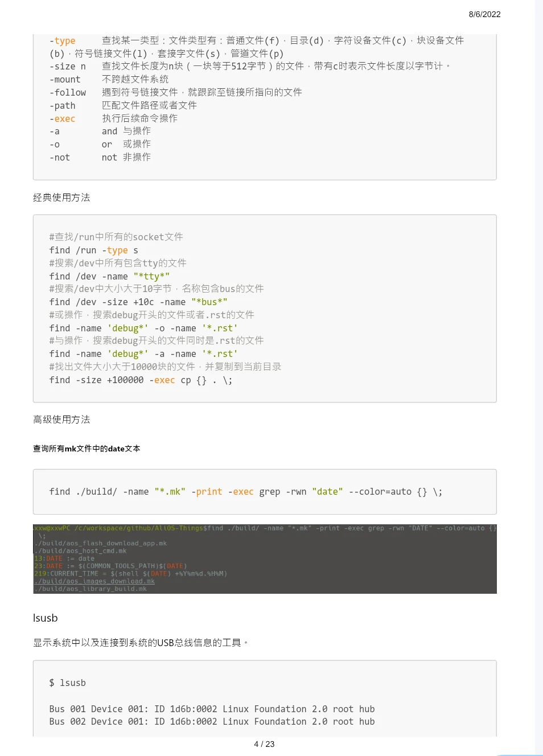This screenshot has width=543, height=756.
Task: Click the -exec option in the options table
Action: [x=62, y=118]
